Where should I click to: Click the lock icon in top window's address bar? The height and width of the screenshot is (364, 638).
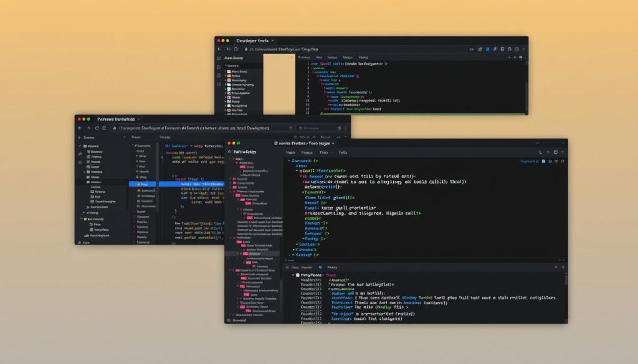point(246,49)
